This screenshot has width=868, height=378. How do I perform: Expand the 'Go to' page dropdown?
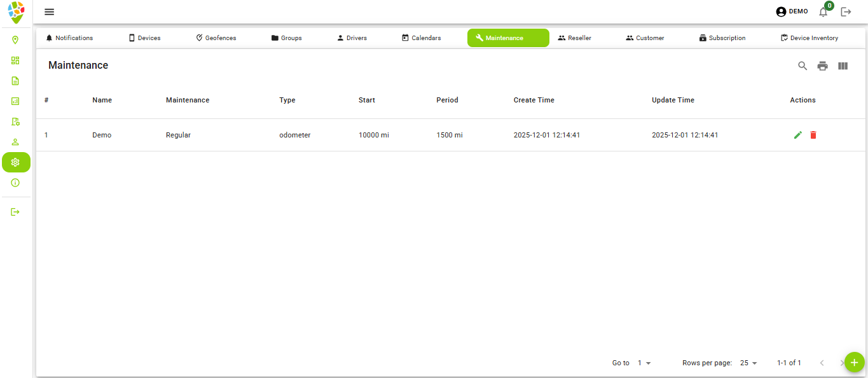point(644,363)
